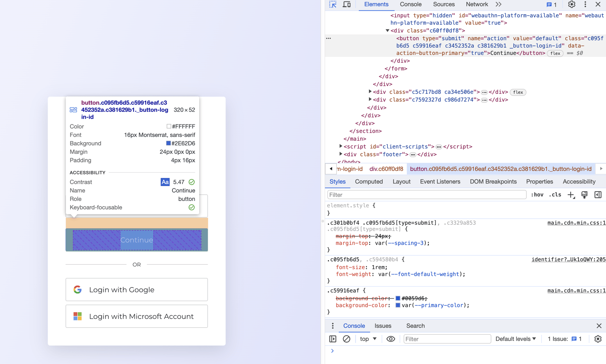
Task: Switch to the Console tab in the top bar
Action: click(x=411, y=4)
